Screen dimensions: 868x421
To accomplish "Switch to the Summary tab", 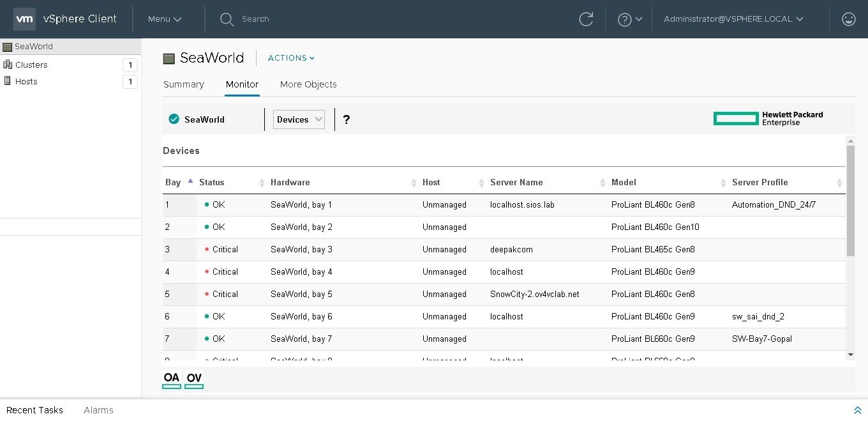I will click(x=184, y=84).
